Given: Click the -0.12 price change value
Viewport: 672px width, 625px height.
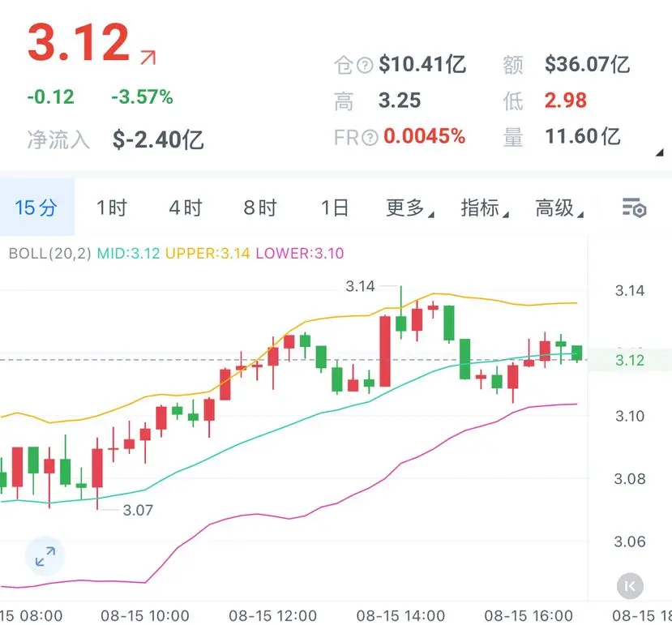Looking at the screenshot, I should point(50,97).
